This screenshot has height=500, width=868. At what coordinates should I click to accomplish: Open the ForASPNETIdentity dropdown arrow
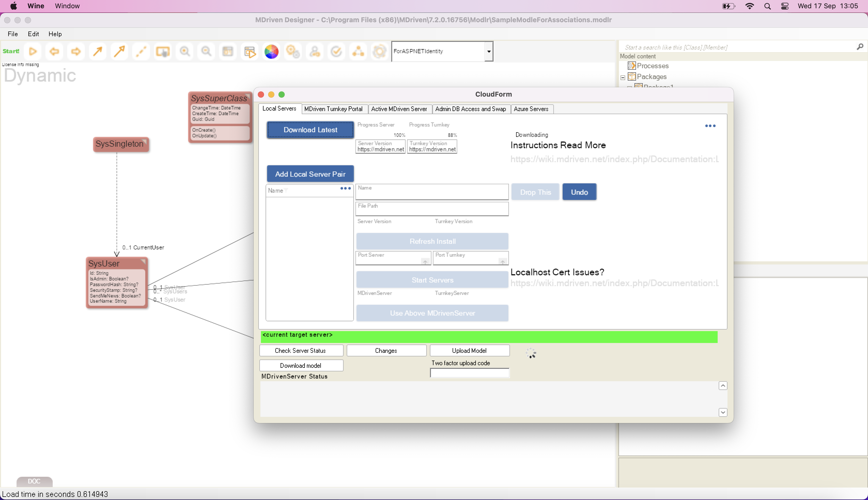tap(489, 51)
